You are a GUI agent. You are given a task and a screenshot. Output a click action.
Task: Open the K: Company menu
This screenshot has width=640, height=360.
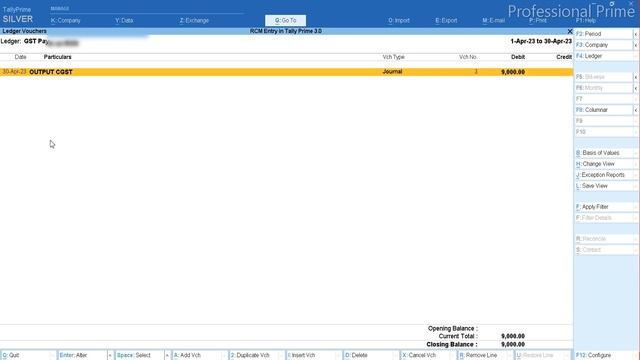click(65, 20)
